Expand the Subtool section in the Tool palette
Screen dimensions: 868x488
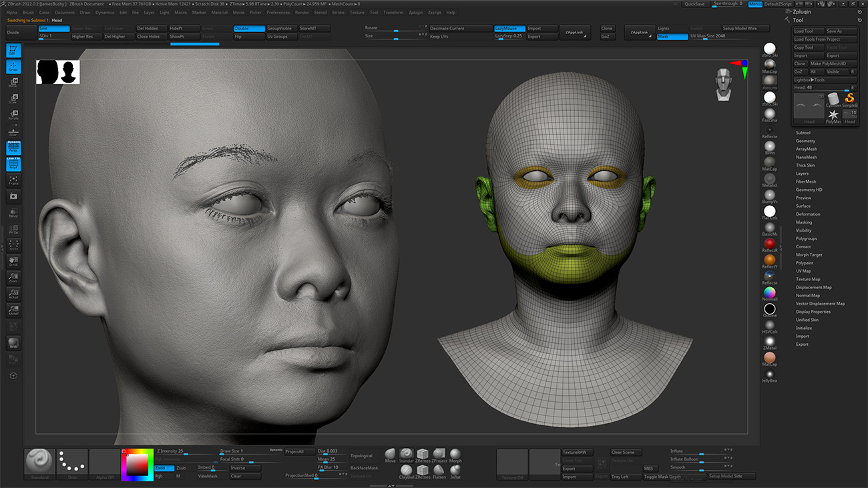pyautogui.click(x=804, y=133)
